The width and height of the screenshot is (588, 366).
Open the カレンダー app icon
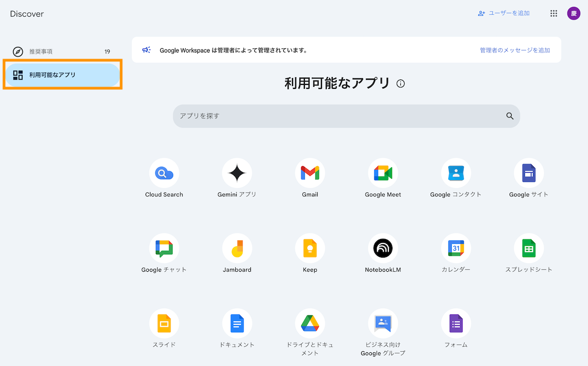pos(456,248)
